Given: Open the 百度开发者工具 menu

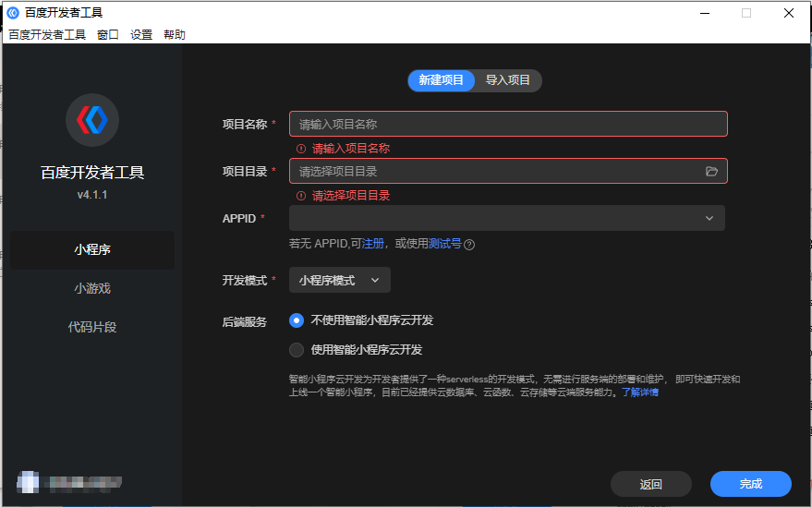Looking at the screenshot, I should click(x=47, y=35).
